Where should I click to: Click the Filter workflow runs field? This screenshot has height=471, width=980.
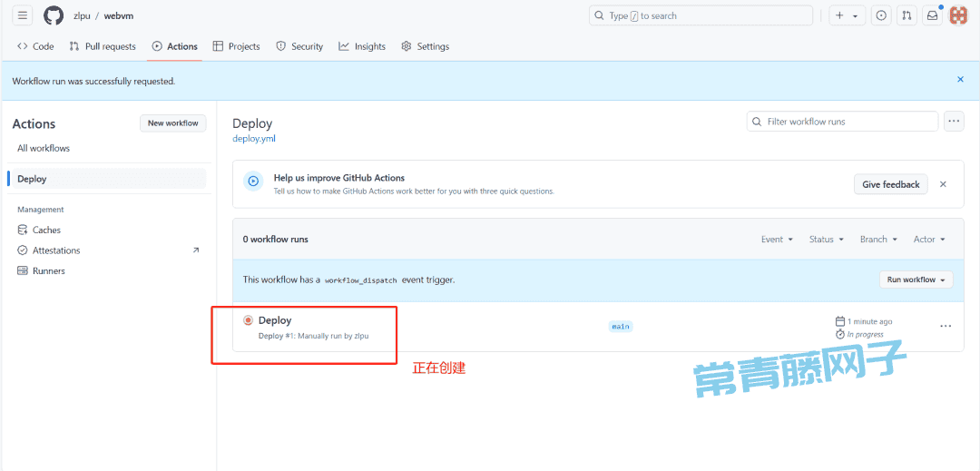point(842,122)
